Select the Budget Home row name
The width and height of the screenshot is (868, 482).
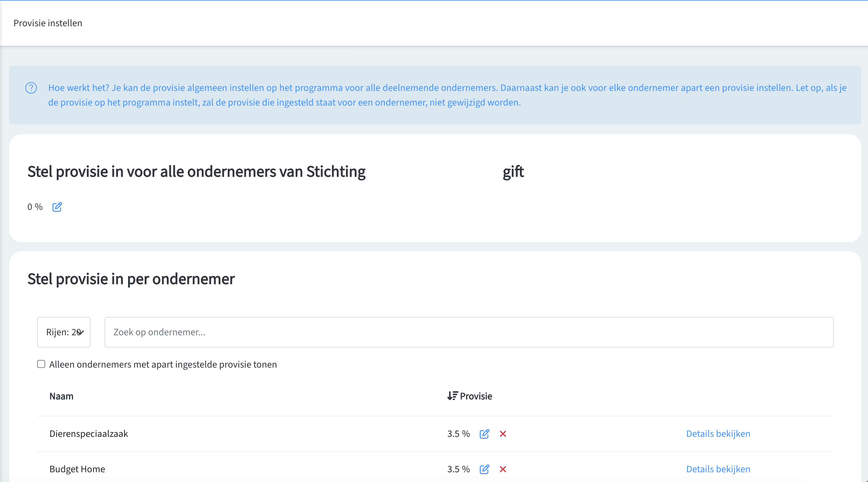click(77, 469)
